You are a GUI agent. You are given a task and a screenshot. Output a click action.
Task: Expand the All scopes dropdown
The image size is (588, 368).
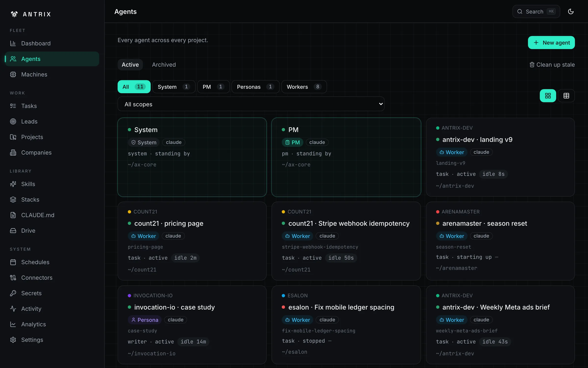(251, 104)
